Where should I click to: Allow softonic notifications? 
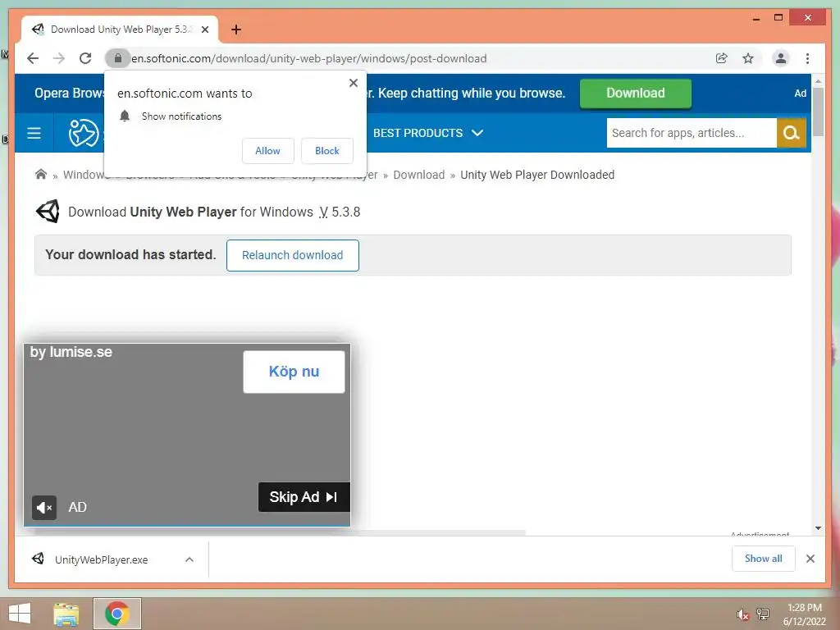point(268,151)
